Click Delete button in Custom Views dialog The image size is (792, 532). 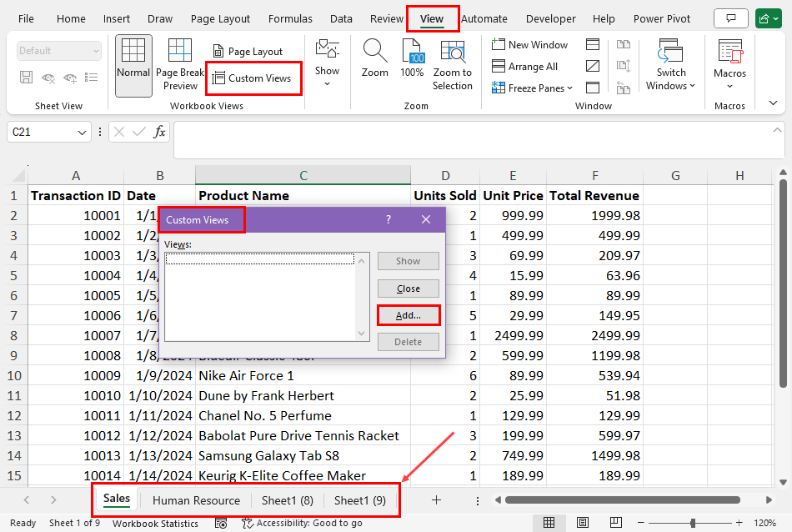(x=409, y=342)
